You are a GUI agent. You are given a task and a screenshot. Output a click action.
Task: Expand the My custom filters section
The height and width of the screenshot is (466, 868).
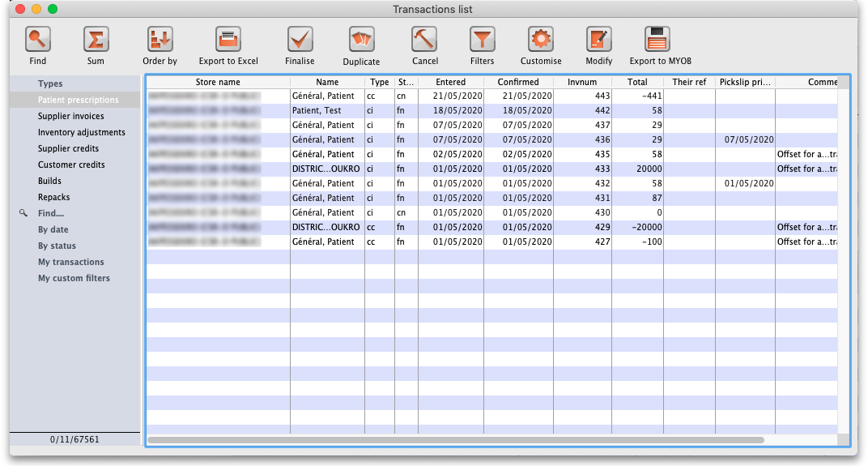click(74, 278)
